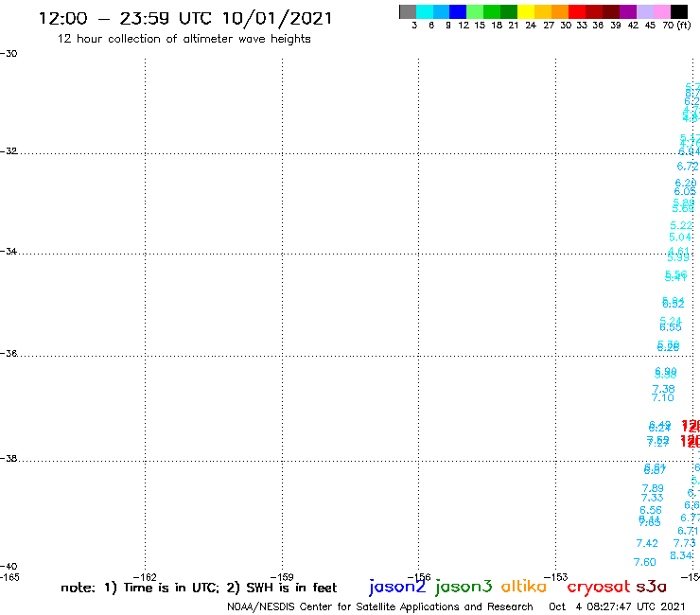The width and height of the screenshot is (700, 615).
Task: Click the '-159' longitude label
Action: (x=282, y=577)
